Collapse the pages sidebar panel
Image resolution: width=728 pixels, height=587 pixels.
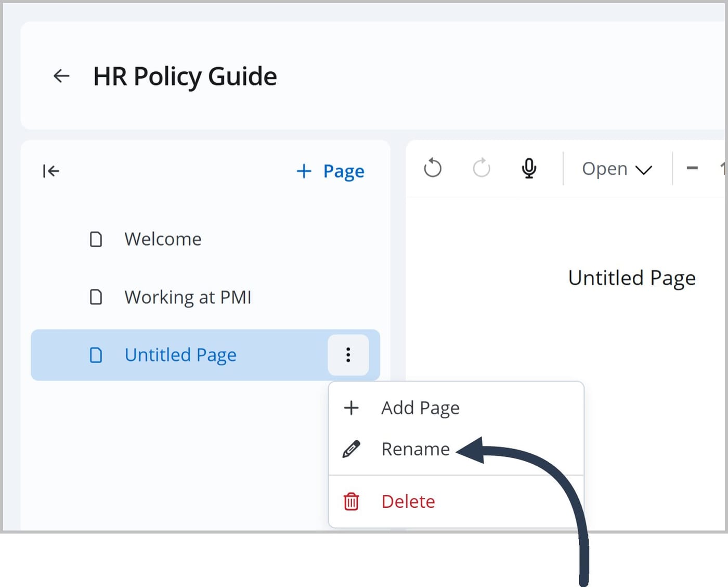(x=51, y=171)
